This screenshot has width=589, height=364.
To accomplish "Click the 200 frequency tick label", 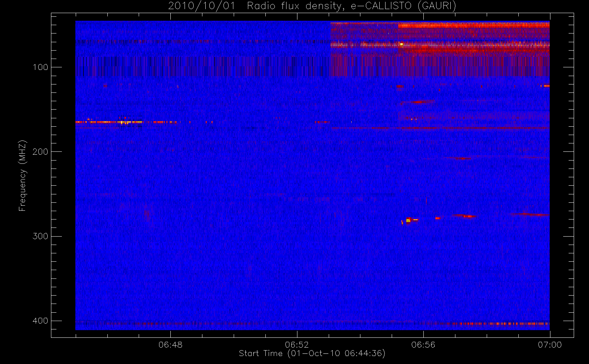I will pyautogui.click(x=40, y=152).
